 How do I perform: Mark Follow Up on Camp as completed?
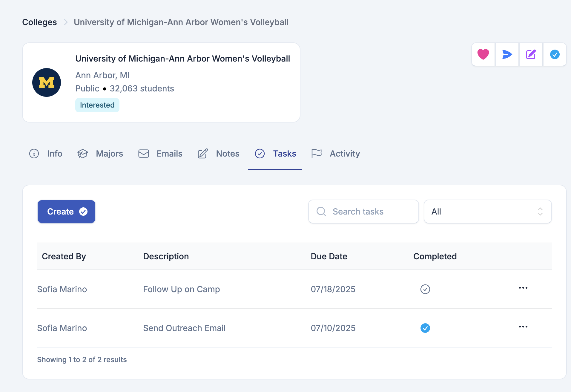[425, 289]
